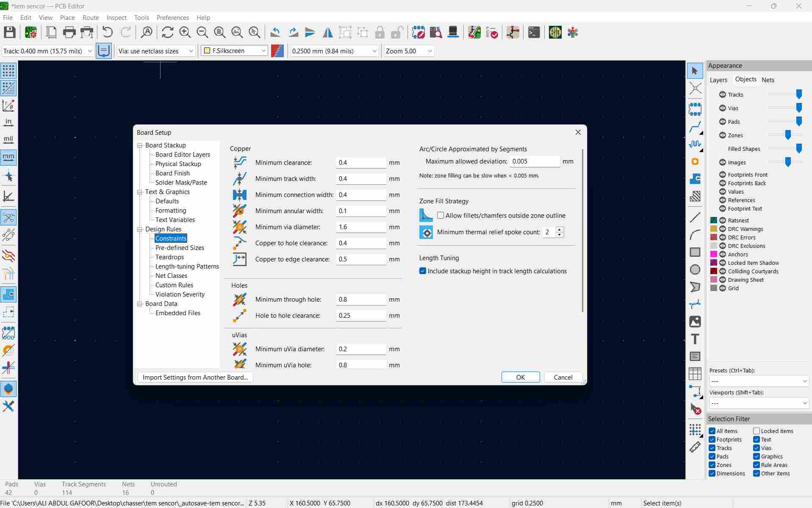Switch units to mils
The image size is (812, 508).
coord(8,140)
